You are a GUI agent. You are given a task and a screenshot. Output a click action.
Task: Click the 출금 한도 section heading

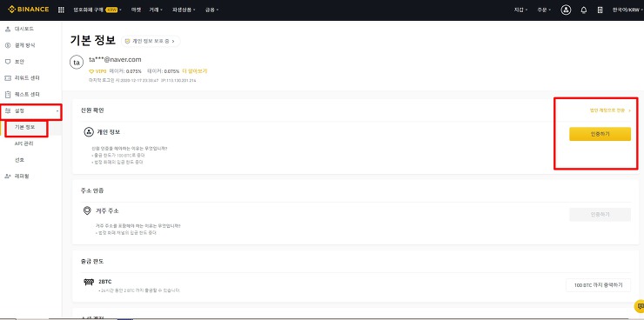pos(92,262)
